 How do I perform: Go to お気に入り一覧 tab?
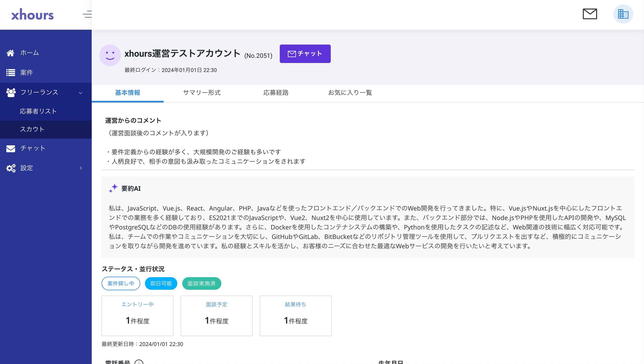[x=350, y=93]
